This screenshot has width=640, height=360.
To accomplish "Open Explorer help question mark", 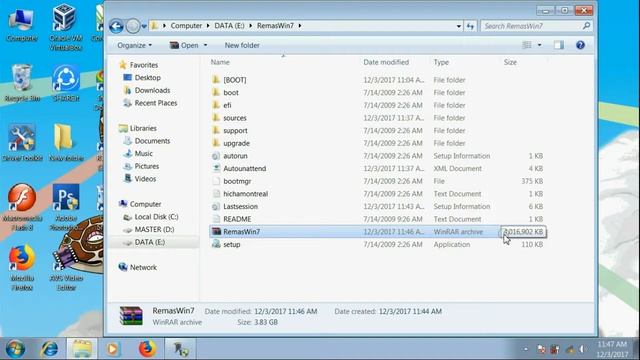I will 580,45.
